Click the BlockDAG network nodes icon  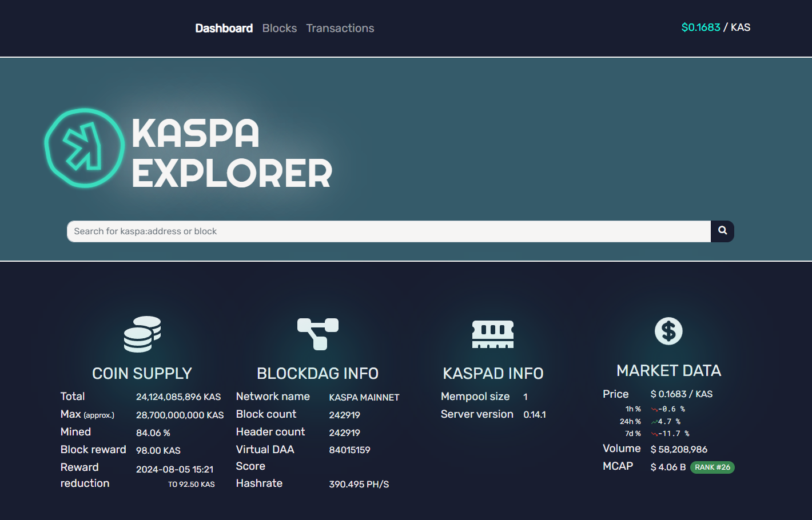(x=318, y=334)
